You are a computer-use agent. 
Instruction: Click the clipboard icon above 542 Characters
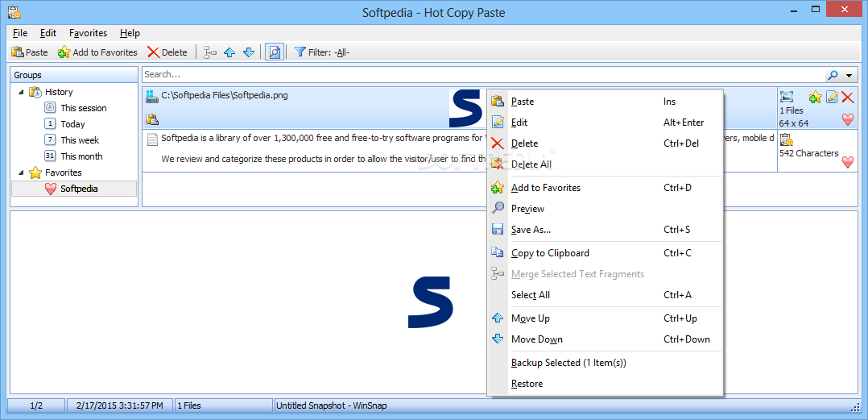[x=786, y=139]
